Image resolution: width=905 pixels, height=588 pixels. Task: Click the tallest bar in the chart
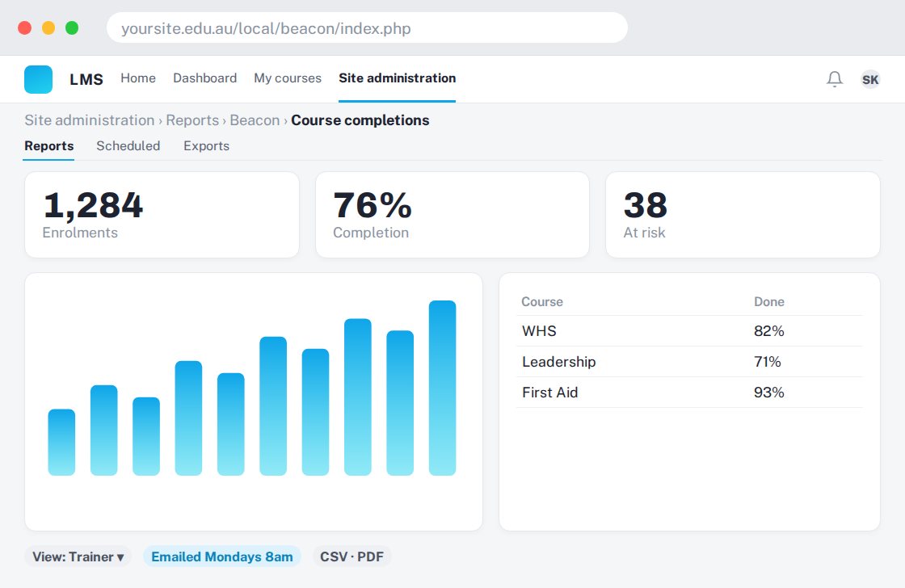coord(442,388)
